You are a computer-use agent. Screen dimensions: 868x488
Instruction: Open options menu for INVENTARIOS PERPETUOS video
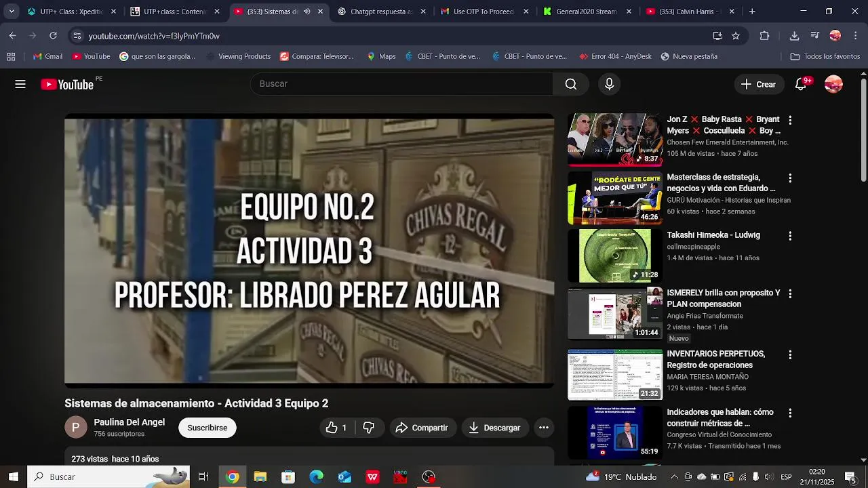[789, 355]
